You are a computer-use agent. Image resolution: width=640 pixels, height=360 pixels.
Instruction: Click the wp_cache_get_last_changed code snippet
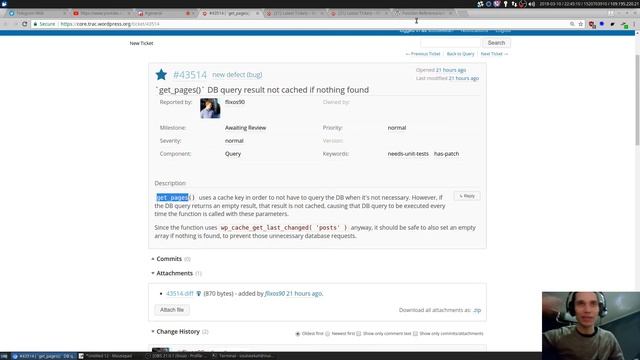click(x=284, y=228)
